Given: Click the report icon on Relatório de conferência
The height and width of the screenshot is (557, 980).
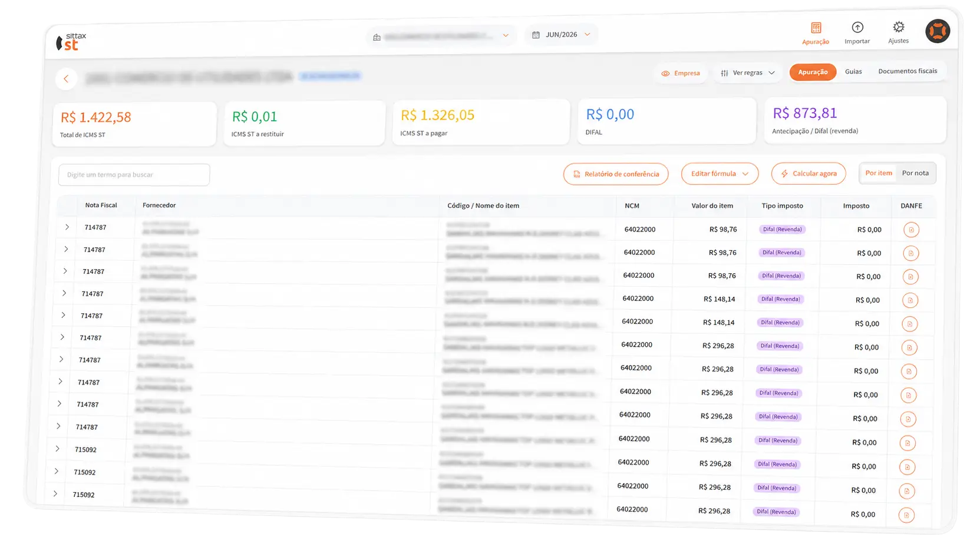Looking at the screenshot, I should [x=577, y=174].
